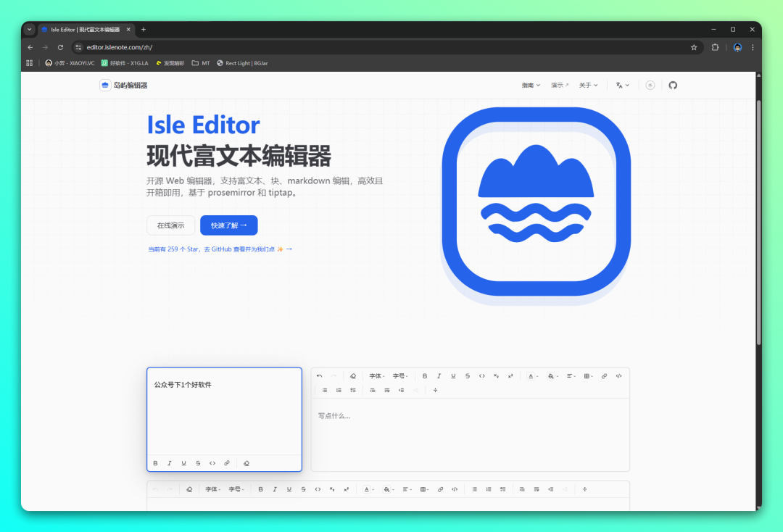Open table dropdown in lowest editor toolbar

click(x=424, y=489)
